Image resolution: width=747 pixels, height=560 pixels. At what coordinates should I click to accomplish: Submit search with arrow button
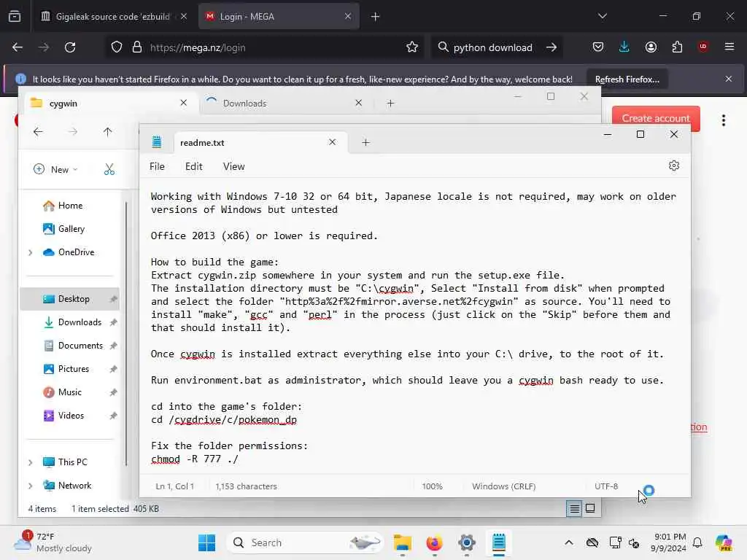(x=551, y=47)
